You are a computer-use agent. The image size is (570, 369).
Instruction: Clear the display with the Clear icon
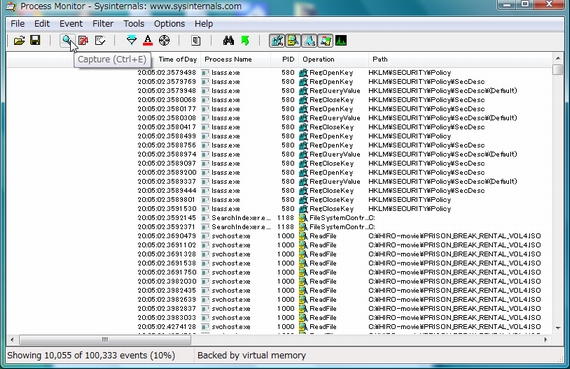point(100,40)
